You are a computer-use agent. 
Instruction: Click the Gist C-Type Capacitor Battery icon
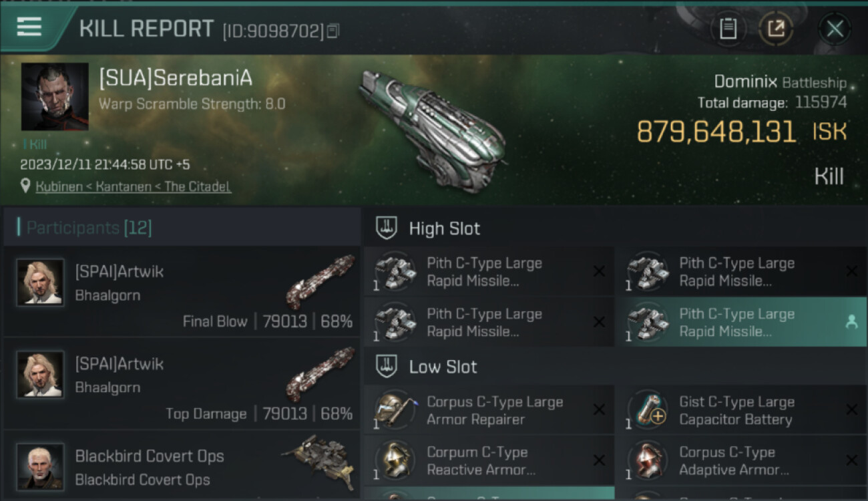pos(647,409)
